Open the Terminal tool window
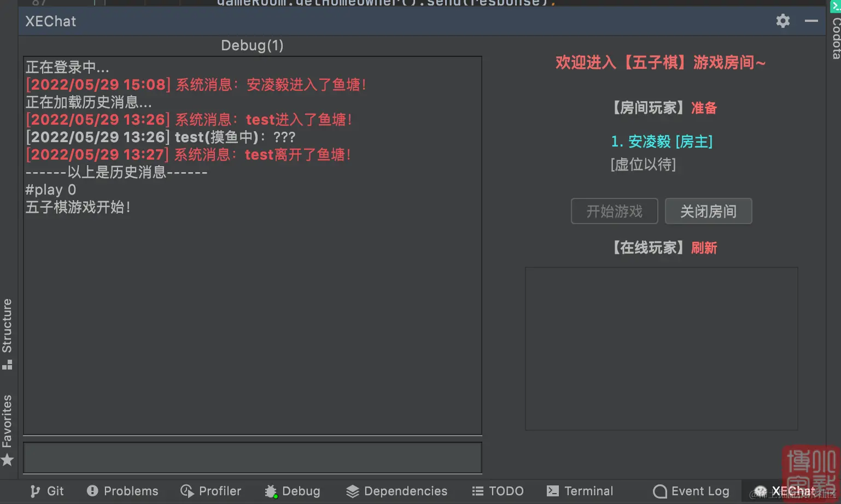The height and width of the screenshot is (504, 841). pos(580,491)
